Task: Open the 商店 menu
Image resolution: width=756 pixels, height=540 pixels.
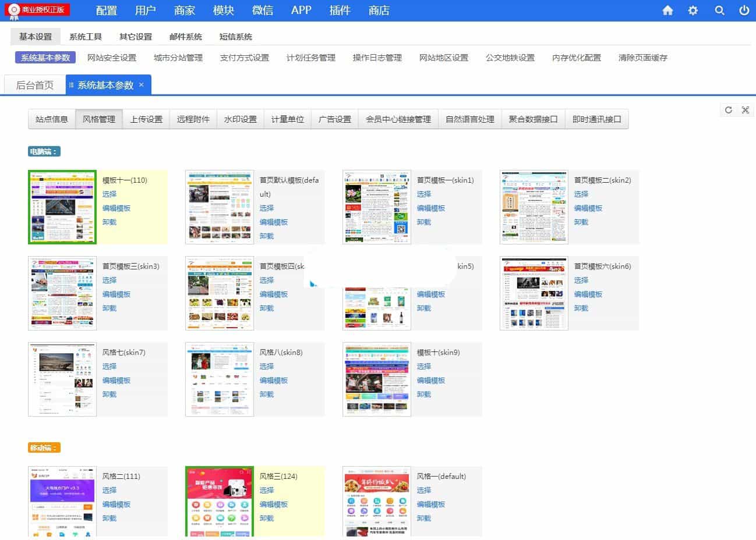Action: (x=379, y=10)
